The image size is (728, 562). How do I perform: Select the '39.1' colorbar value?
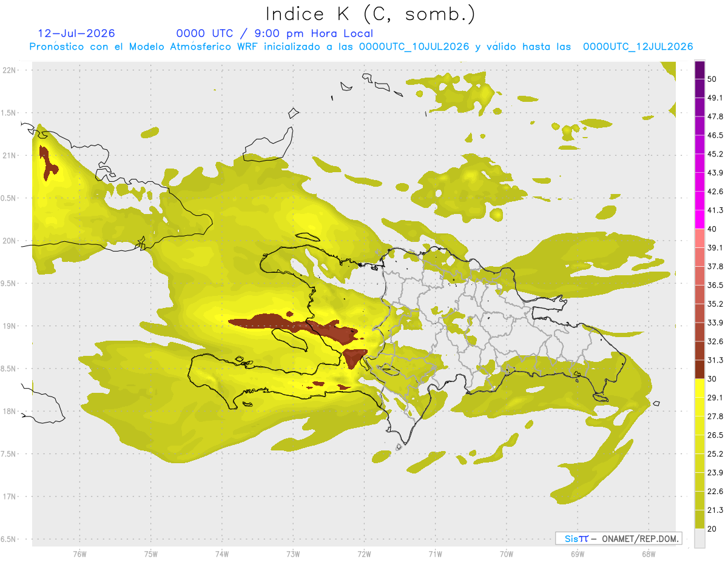point(715,248)
